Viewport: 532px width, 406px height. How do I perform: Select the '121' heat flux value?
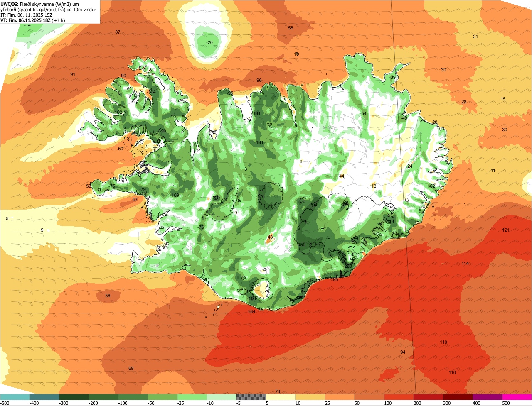point(506,230)
